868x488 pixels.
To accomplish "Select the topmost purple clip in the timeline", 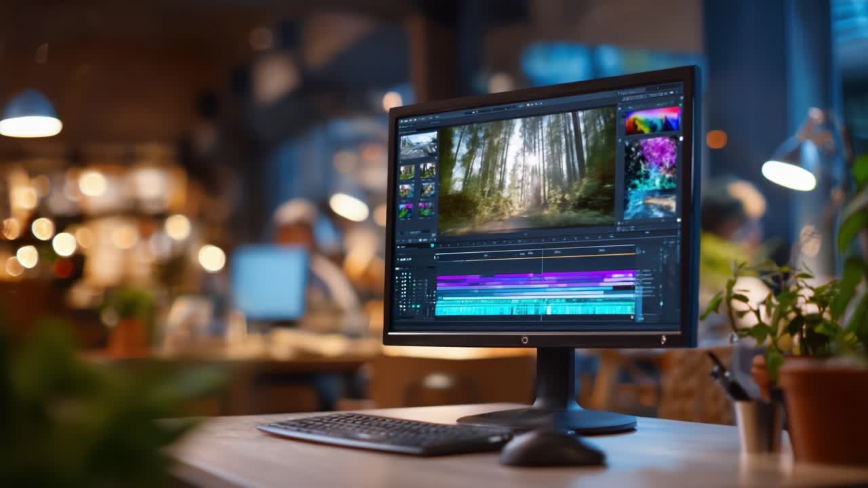I will [536, 276].
